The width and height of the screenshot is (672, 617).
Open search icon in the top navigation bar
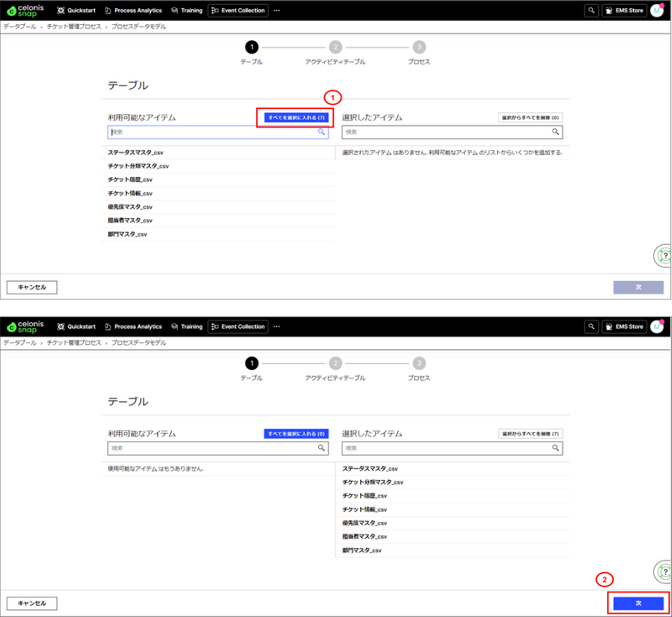[x=591, y=10]
